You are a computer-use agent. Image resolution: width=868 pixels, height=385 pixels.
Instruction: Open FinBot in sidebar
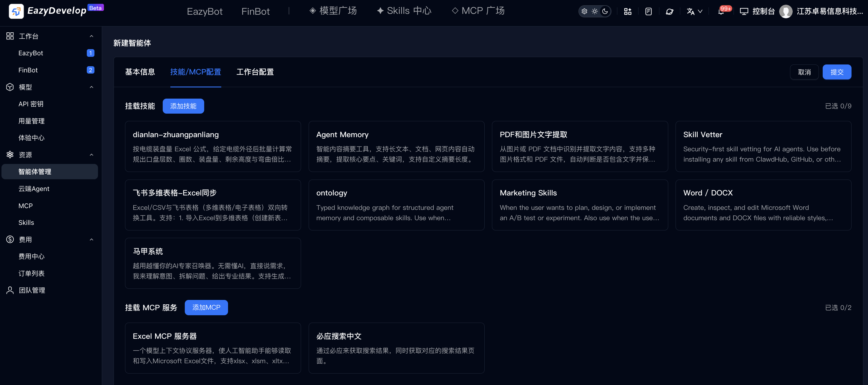point(28,70)
